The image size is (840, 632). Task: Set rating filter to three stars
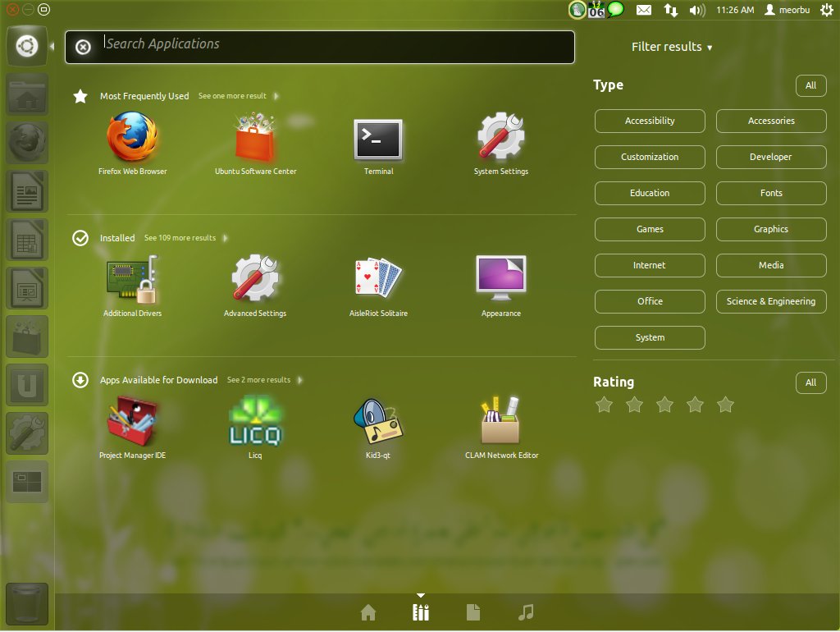664,405
